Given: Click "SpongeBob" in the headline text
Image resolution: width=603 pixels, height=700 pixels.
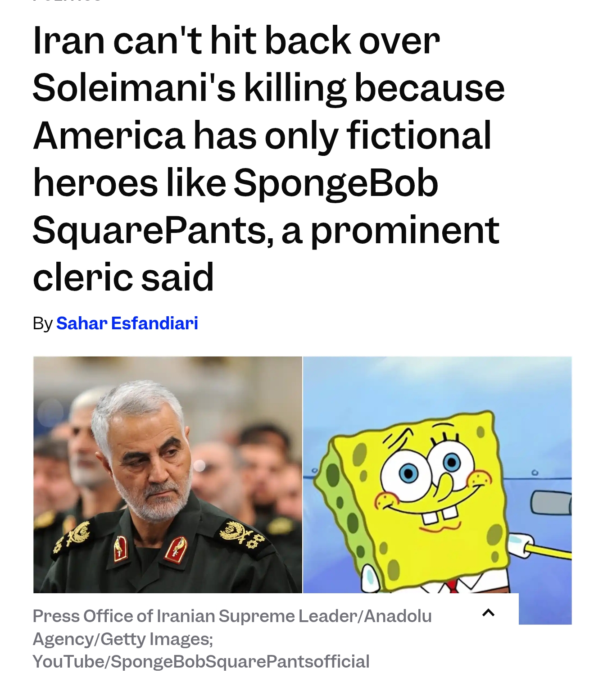Looking at the screenshot, I should click(x=336, y=183).
